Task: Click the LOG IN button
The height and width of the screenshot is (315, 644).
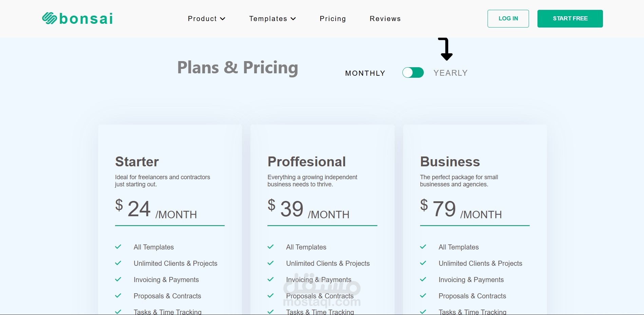Action: coord(508,18)
